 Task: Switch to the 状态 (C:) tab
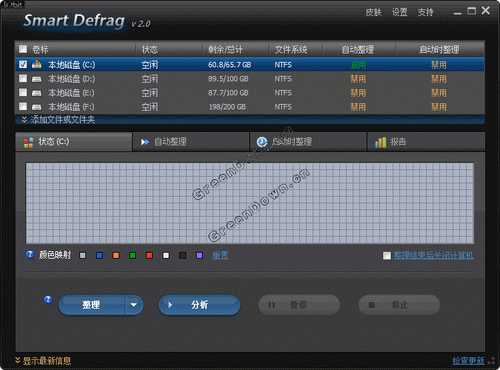click(74, 142)
